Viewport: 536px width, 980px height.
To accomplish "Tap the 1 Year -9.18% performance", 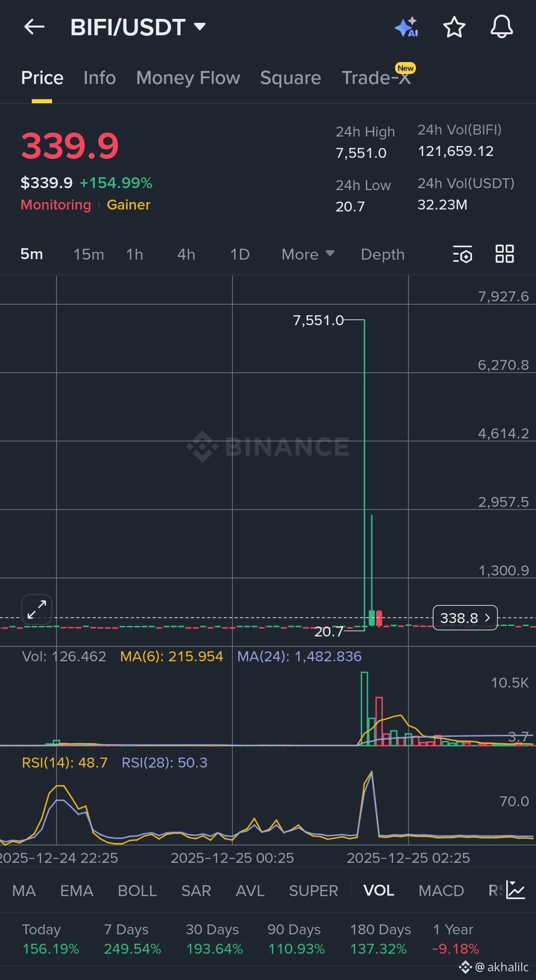I will coord(455,939).
